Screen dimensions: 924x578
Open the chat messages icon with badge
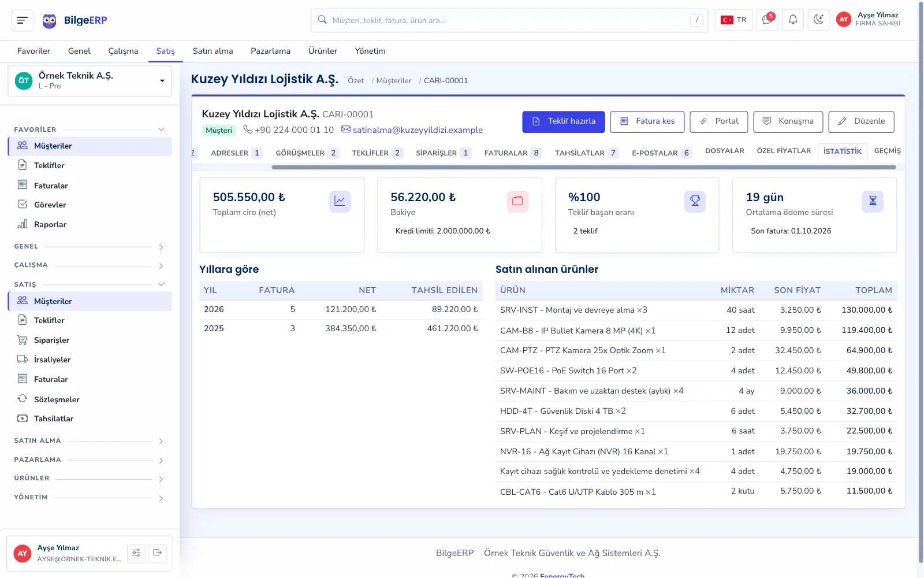(x=767, y=20)
